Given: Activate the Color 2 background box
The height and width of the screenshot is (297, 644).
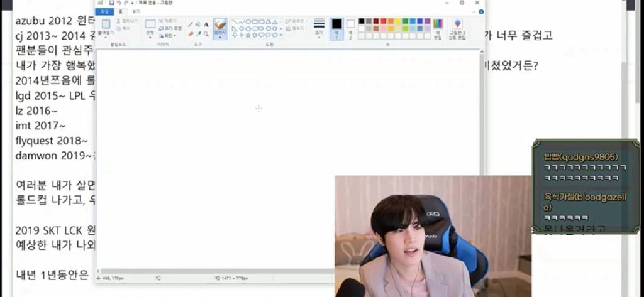Looking at the screenshot, I should (x=350, y=29).
